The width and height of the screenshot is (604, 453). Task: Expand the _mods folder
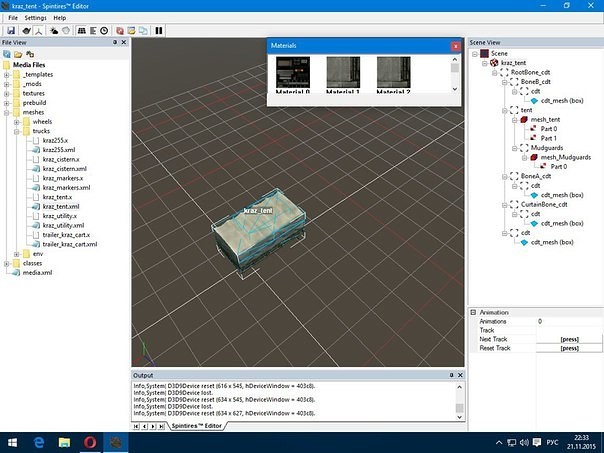click(7, 84)
